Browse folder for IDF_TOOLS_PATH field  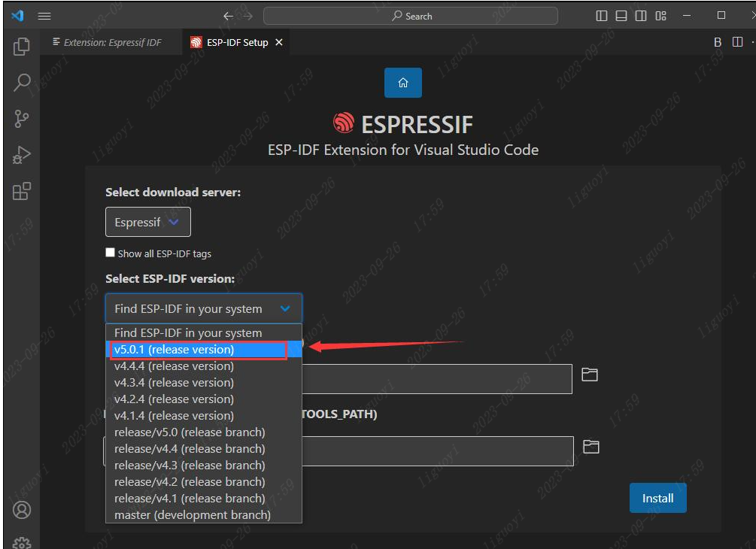tap(591, 446)
